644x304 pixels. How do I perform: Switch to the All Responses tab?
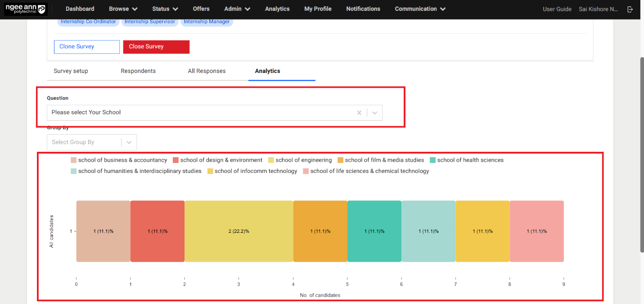click(207, 71)
